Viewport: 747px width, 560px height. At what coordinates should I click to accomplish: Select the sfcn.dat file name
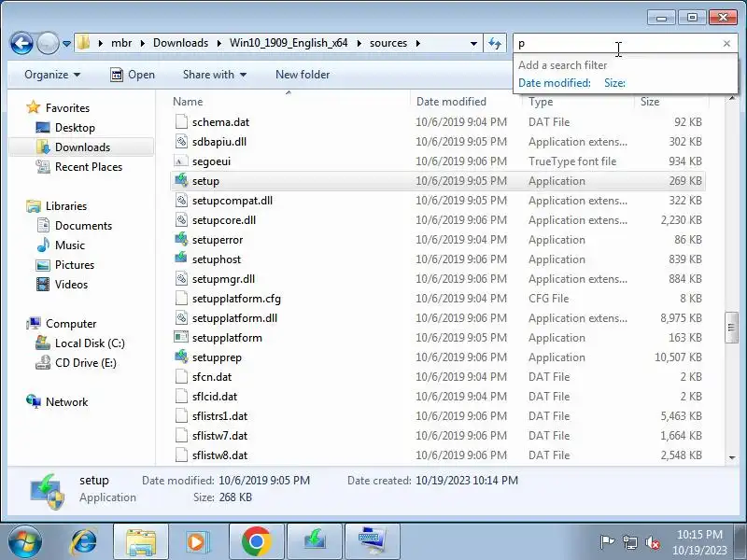coord(212,377)
